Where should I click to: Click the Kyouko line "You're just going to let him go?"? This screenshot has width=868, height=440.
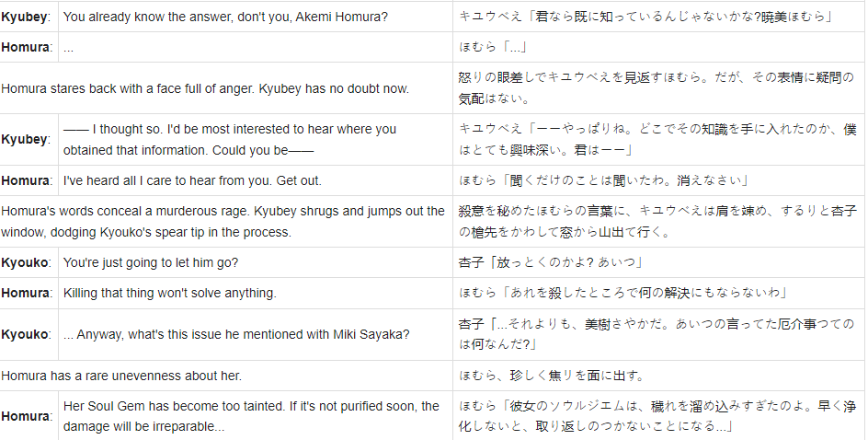[151, 262]
